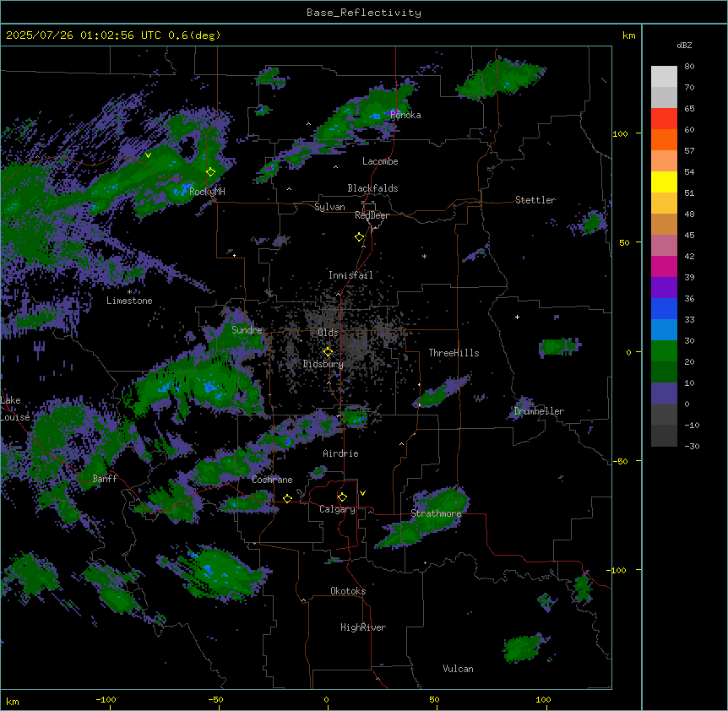The height and width of the screenshot is (711, 728).
Task: Click the RedDeer city label
Action: [372, 215]
